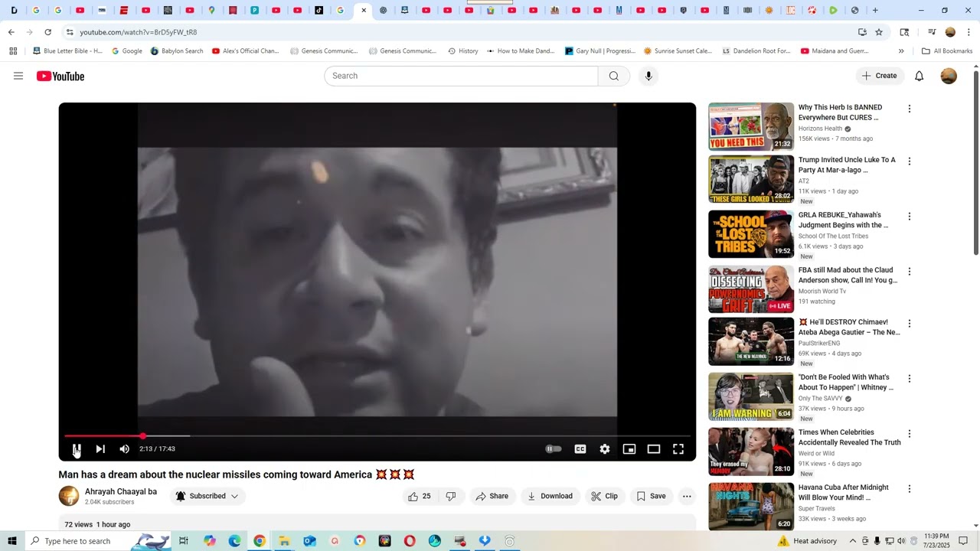
Task: Open YouTube notifications bell
Action: point(920,76)
